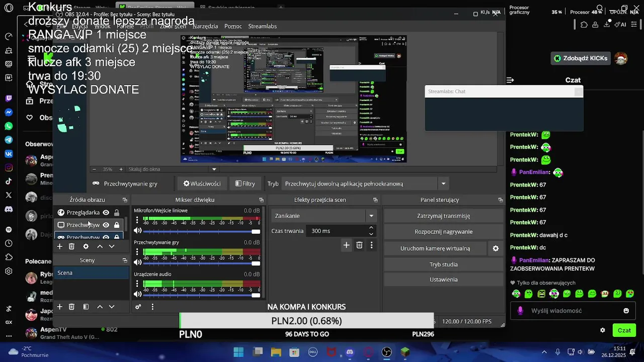Open Discord in the browser sidebar
The height and width of the screenshot is (362, 644).
9,209
